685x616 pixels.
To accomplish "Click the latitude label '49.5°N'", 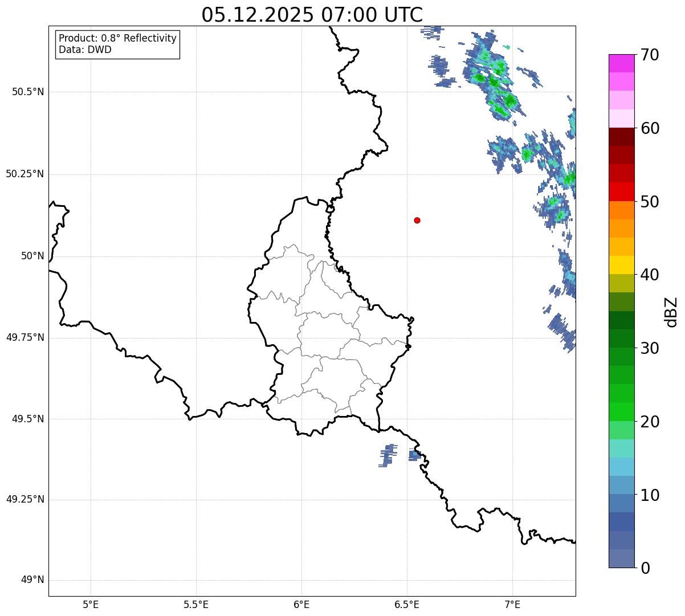I will 28,419.
